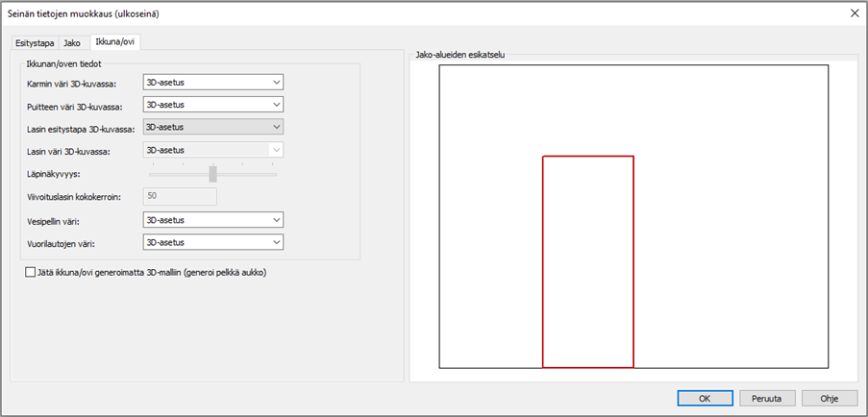Switch to the Esitystapa tab
The image size is (868, 417).
click(x=34, y=43)
